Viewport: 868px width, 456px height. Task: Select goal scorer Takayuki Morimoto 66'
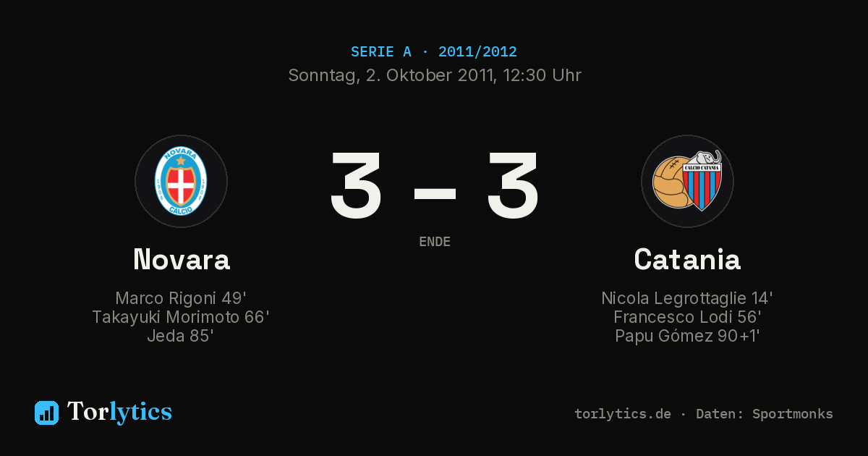181,317
